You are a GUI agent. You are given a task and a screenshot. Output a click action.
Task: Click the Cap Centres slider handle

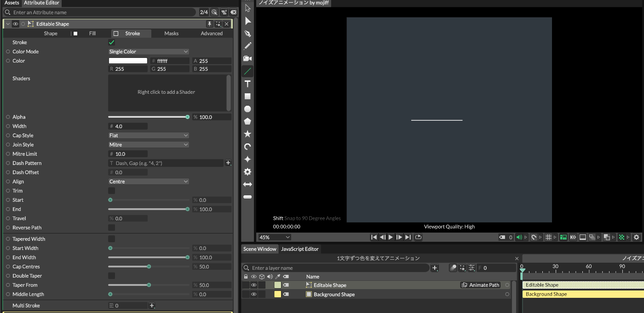click(149, 267)
